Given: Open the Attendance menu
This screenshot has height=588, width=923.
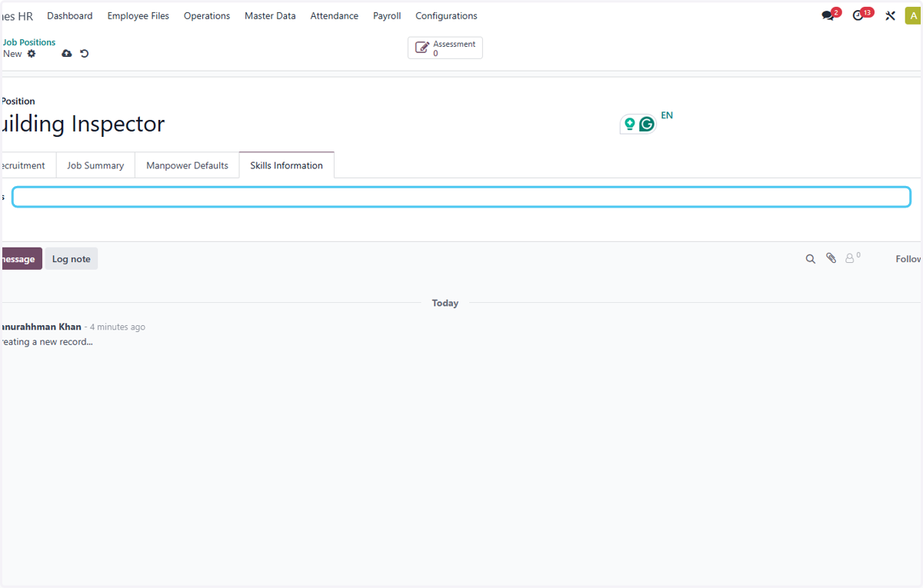Looking at the screenshot, I should (x=335, y=15).
